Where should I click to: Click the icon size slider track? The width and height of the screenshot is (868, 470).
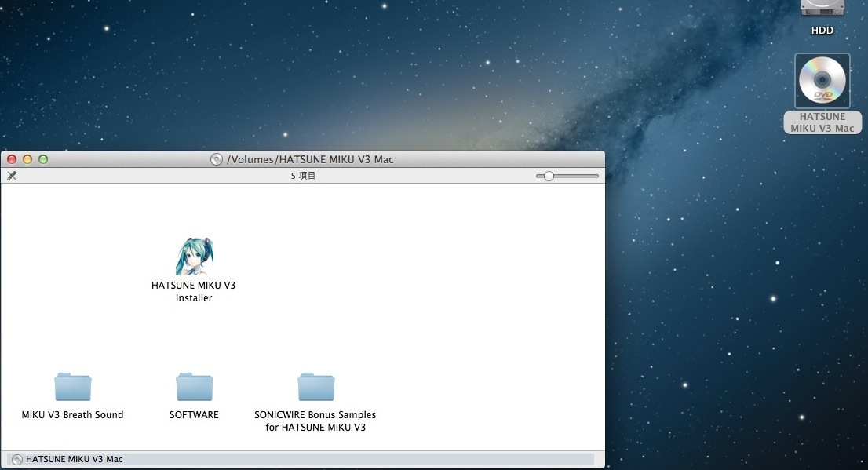point(567,176)
